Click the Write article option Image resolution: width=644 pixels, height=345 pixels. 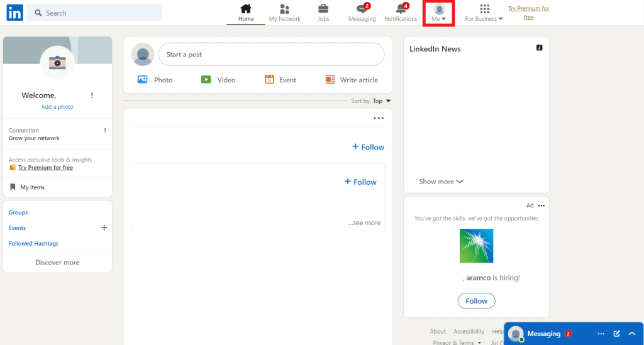tap(352, 80)
